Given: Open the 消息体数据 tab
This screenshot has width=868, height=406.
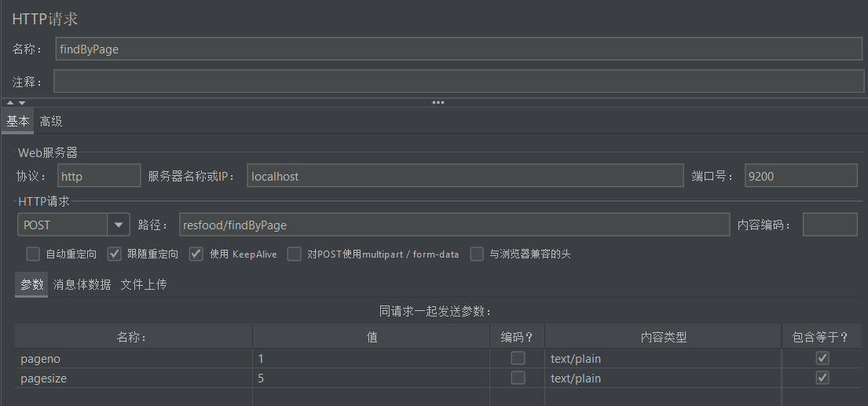Looking at the screenshot, I should [x=82, y=284].
